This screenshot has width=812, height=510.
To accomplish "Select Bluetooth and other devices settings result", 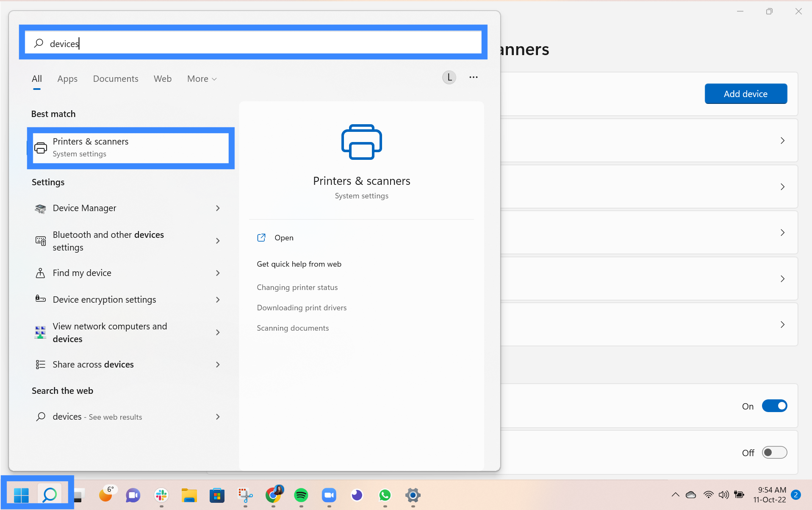I will click(x=127, y=241).
